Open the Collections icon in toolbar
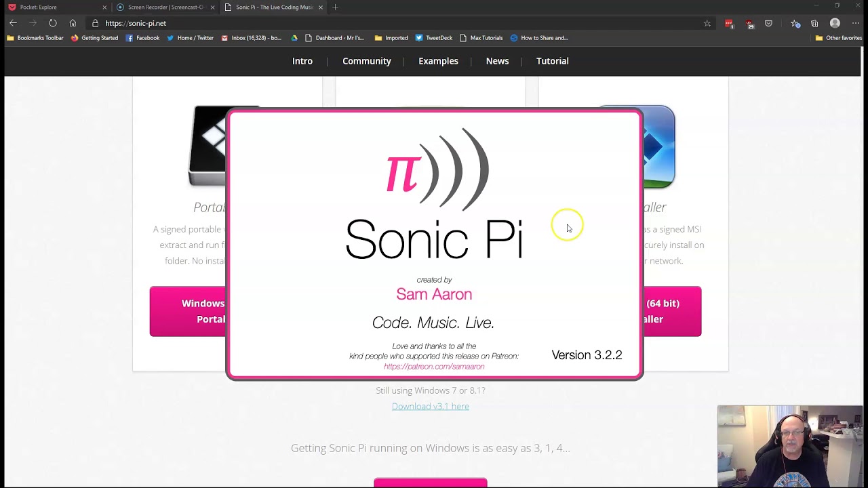Image resolution: width=868 pixels, height=488 pixels. tap(814, 23)
